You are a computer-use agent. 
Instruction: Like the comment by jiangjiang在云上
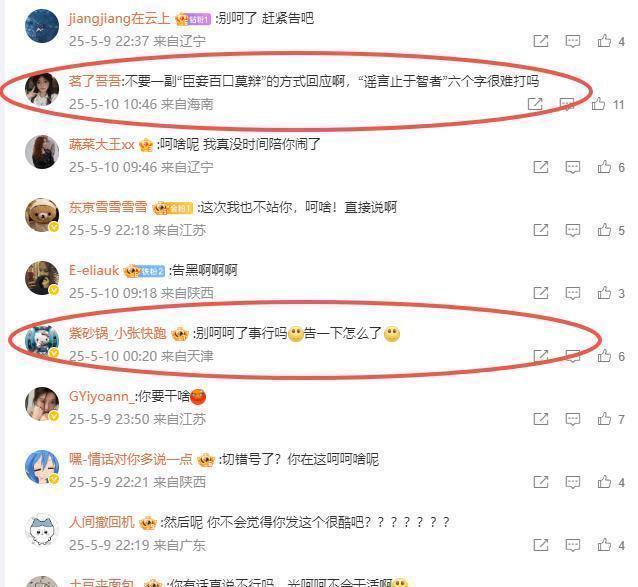tap(604, 41)
